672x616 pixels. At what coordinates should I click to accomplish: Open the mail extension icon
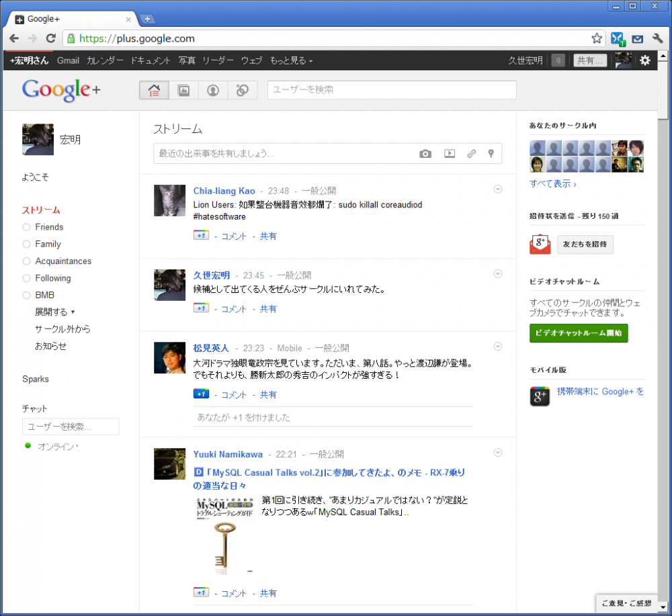click(x=638, y=39)
